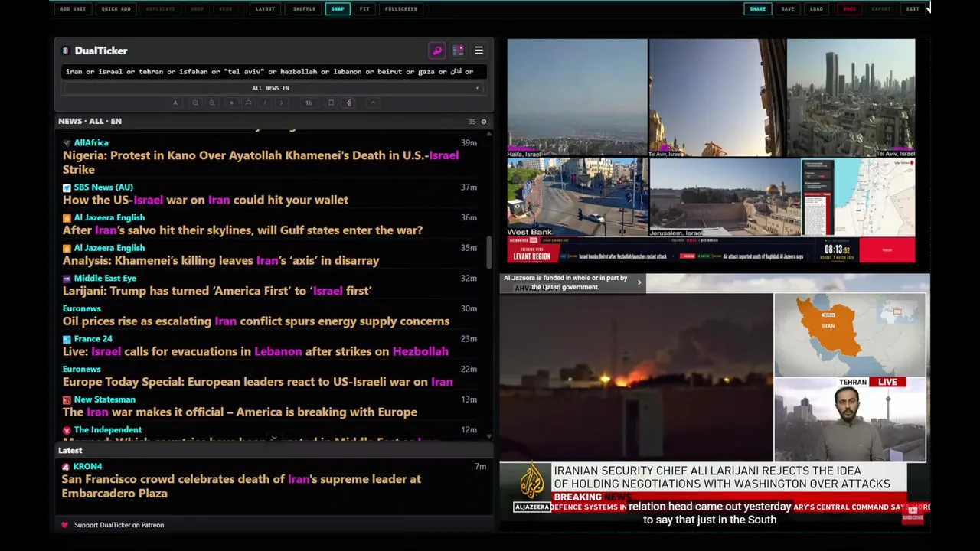980x551 pixels.
Task: Click the font size 'A' icon
Action: click(175, 103)
